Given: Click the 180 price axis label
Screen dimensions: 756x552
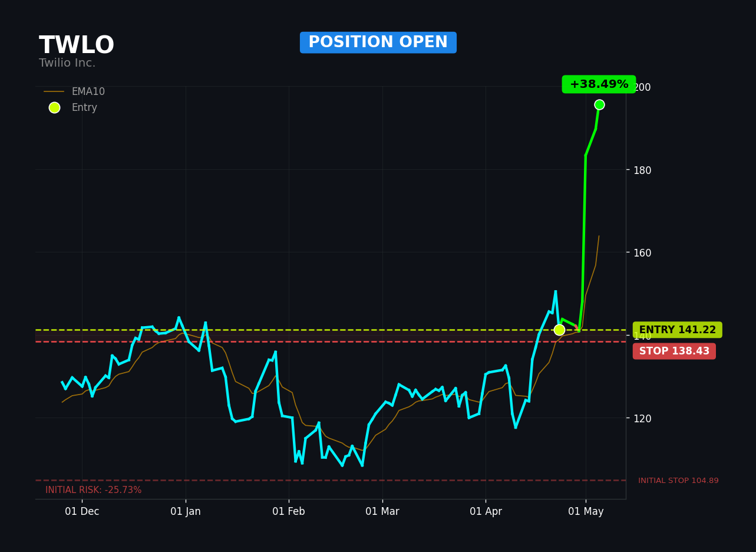Looking at the screenshot, I should tap(642, 170).
